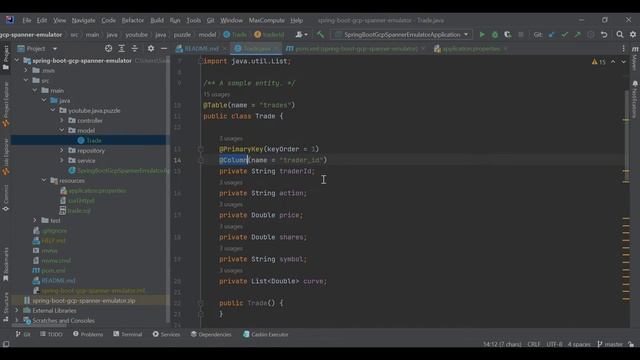Expand External Libraries node
Viewport: 640px width, 360px height.
(17, 311)
